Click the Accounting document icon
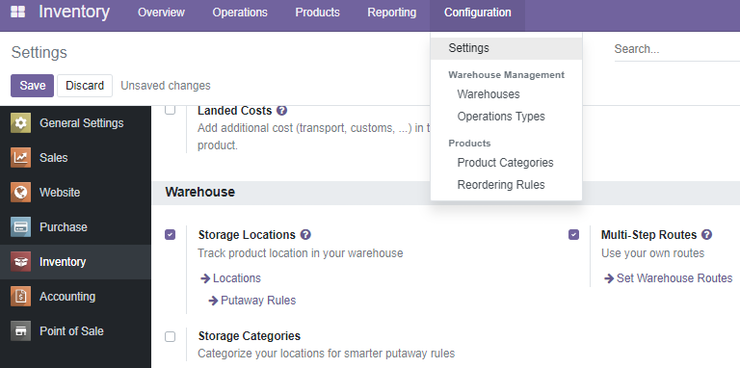 point(20,296)
